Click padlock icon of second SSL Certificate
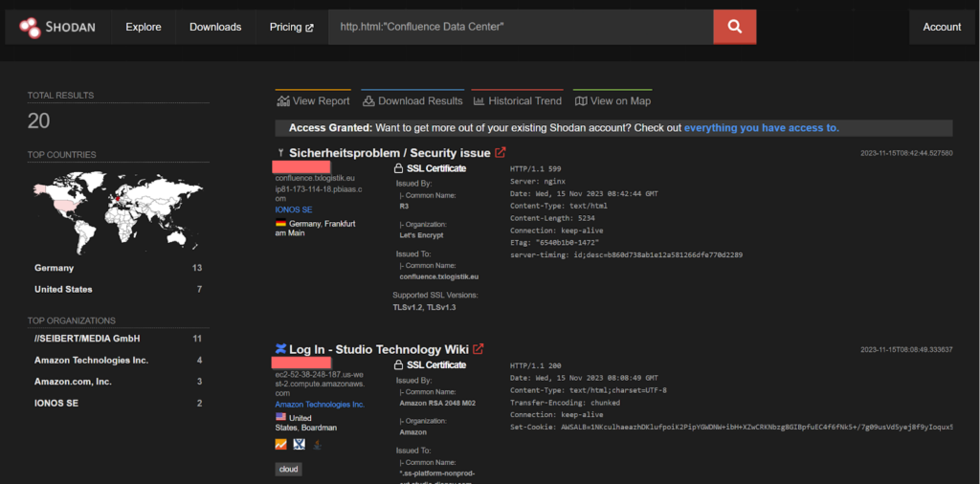The height and width of the screenshot is (484, 980). (x=398, y=364)
